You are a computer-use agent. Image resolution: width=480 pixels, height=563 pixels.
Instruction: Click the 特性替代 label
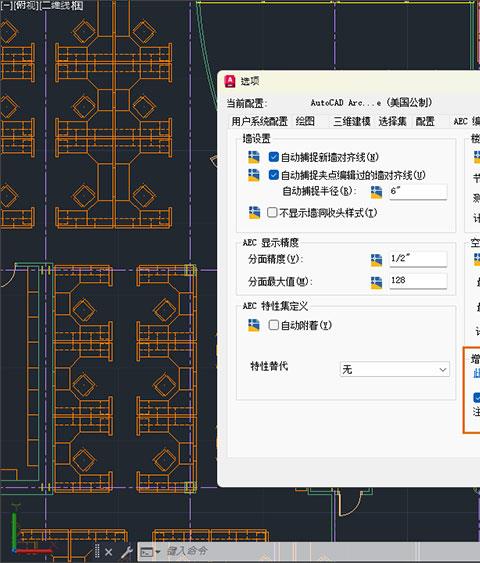pos(269,366)
